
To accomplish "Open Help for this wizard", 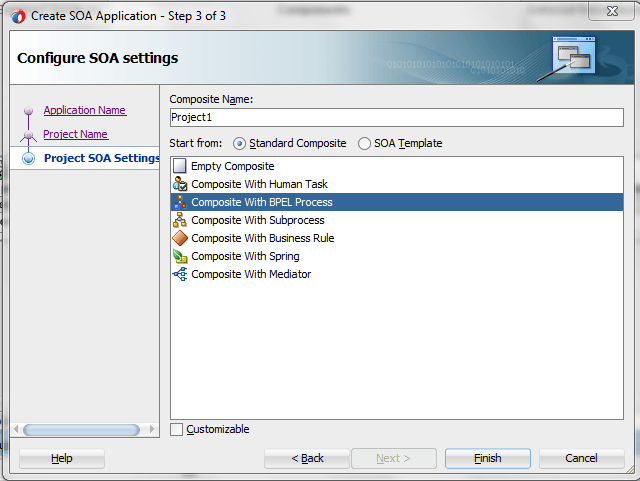I will coord(62,458).
